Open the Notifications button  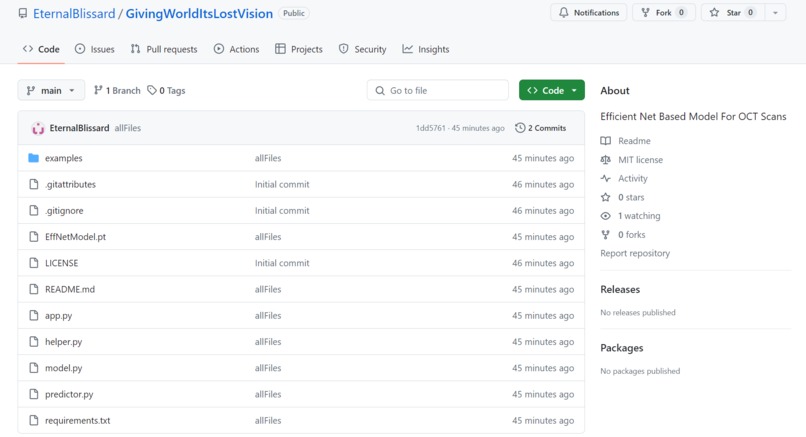click(589, 12)
